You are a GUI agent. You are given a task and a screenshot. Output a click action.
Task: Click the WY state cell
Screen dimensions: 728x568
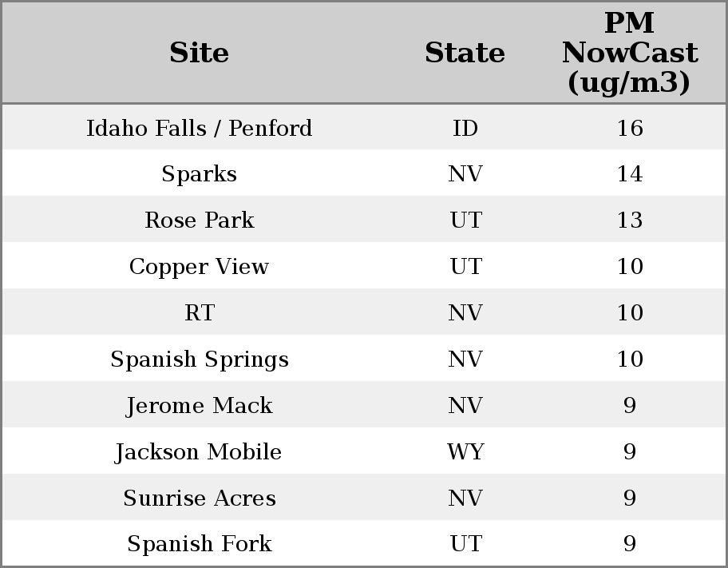point(465,452)
